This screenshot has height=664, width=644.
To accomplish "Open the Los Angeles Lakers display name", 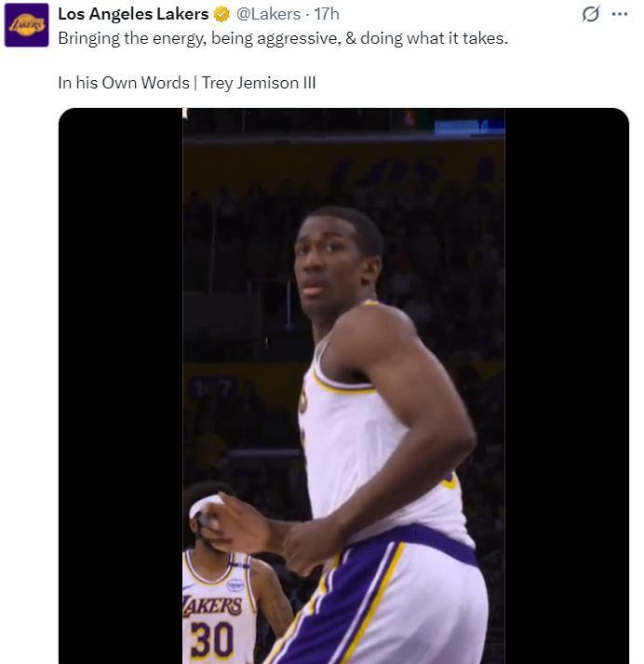I will pos(133,14).
